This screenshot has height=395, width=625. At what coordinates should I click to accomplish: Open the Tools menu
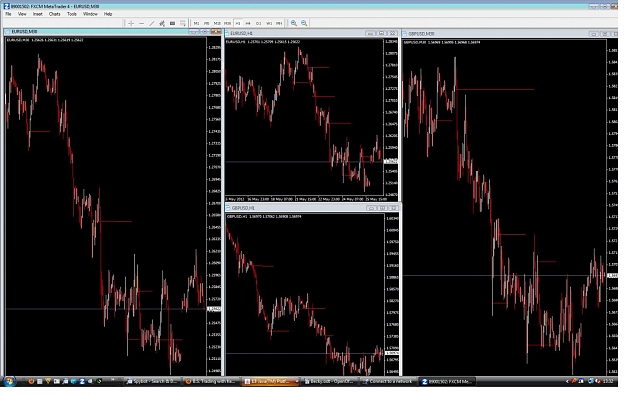point(72,14)
